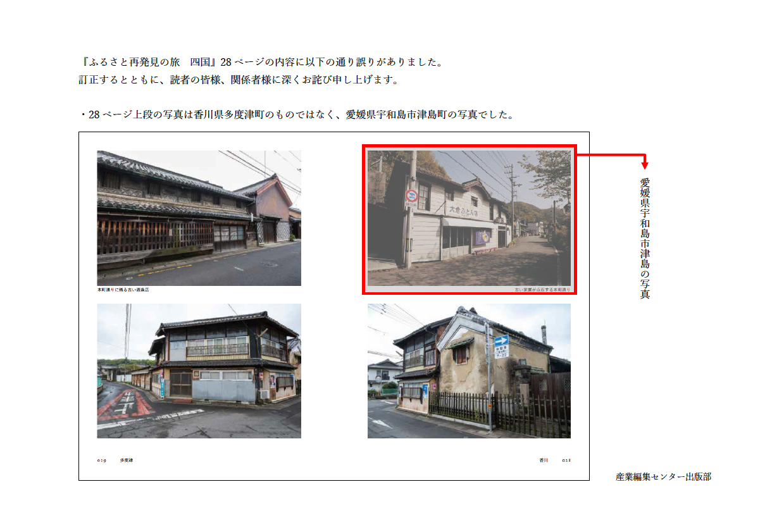Screen dimensions: 772x532
Task: Click the 香川 footer label
Action: coord(543,461)
